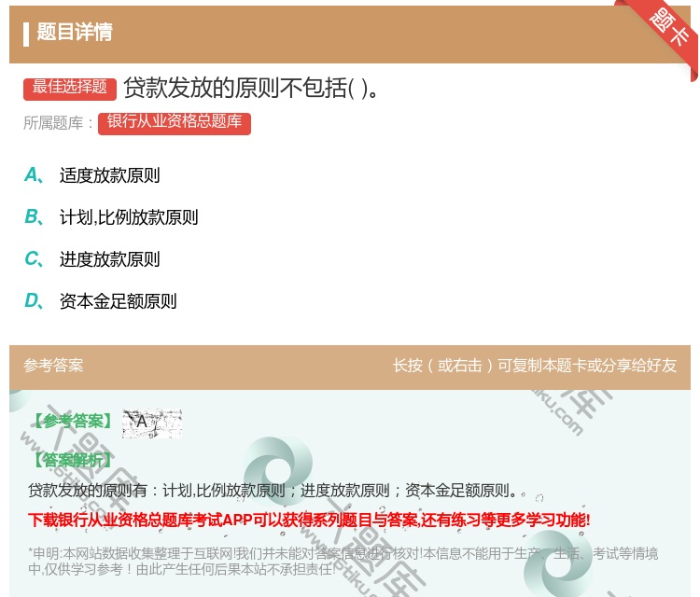Click the 参考答案 section heading
The image size is (700, 597).
(x=53, y=366)
